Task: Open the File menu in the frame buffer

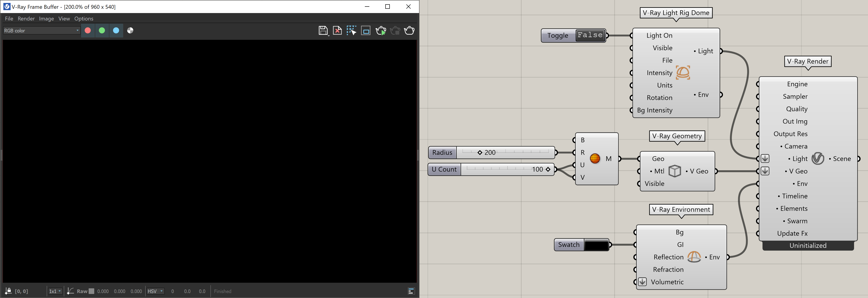Action: coord(9,18)
